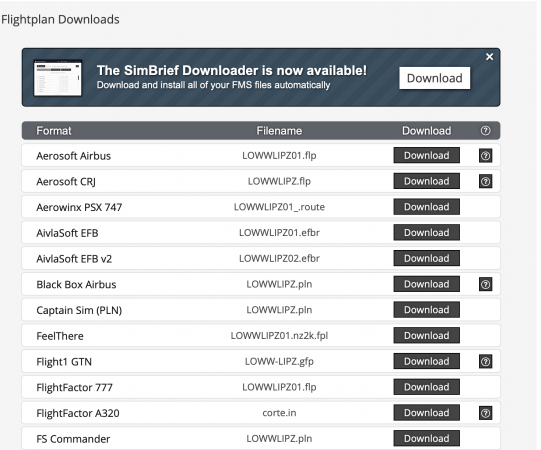Open help for Flight1 GTN format

pyautogui.click(x=485, y=362)
